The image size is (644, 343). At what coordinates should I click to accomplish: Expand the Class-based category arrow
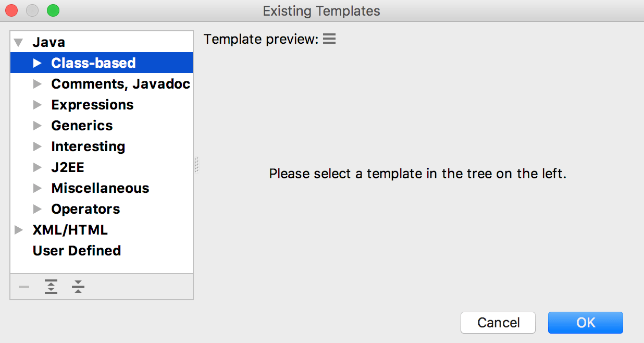point(38,63)
